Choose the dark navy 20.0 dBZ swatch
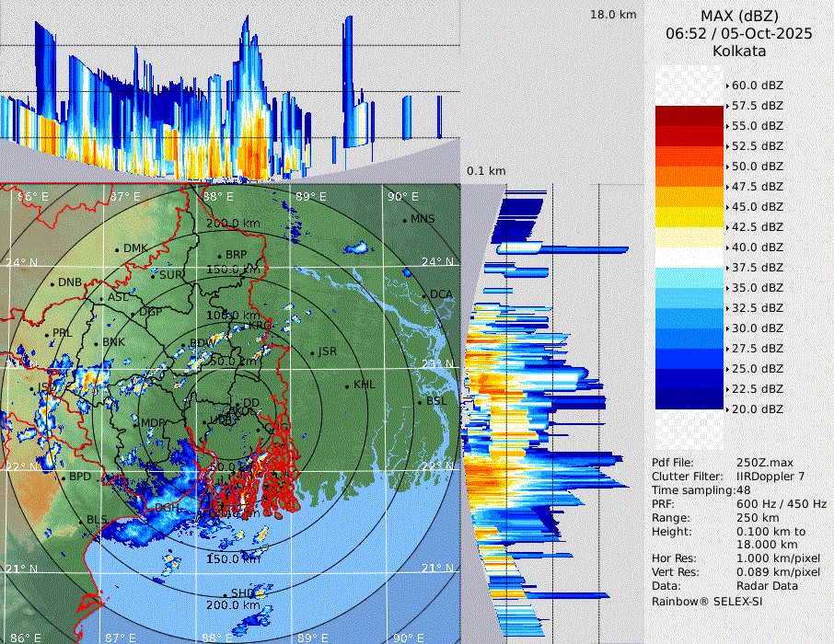The height and width of the screenshot is (644, 834). point(689,398)
